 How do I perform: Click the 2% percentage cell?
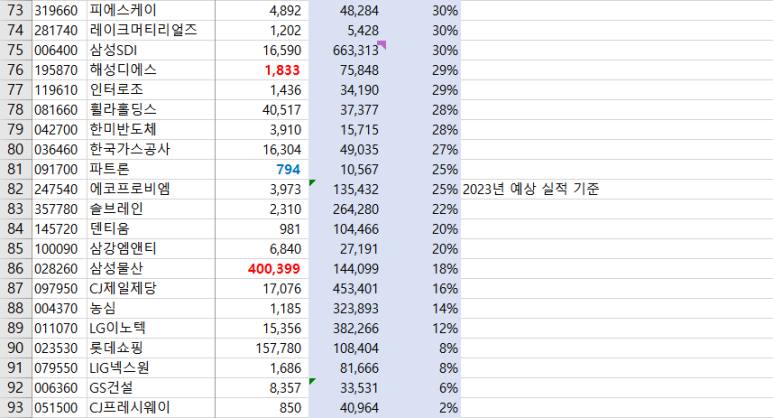point(423,408)
